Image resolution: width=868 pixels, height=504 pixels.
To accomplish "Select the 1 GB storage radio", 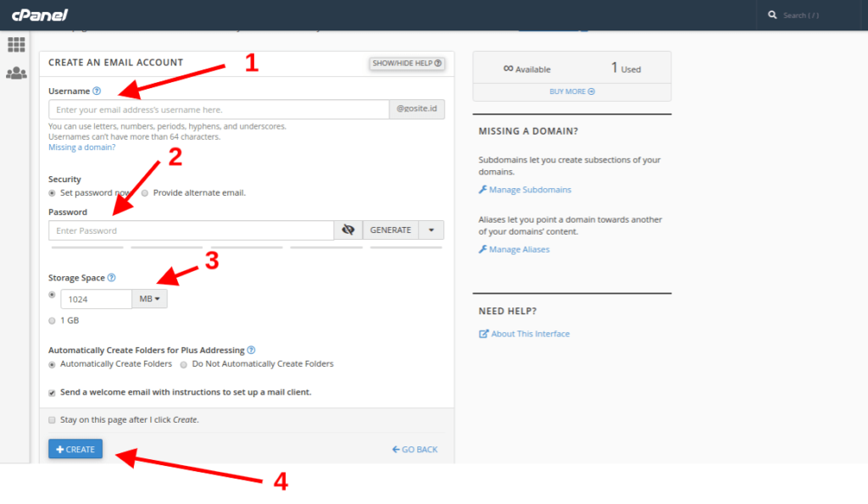I will 52,321.
